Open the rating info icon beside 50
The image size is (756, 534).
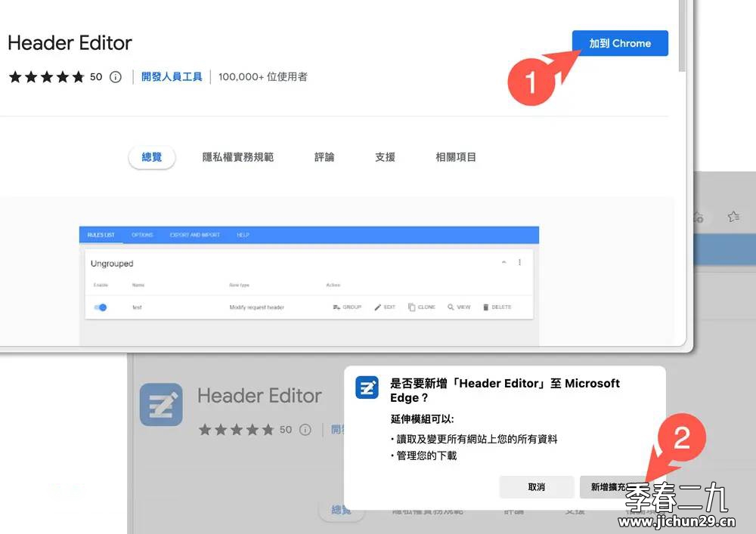click(x=116, y=77)
